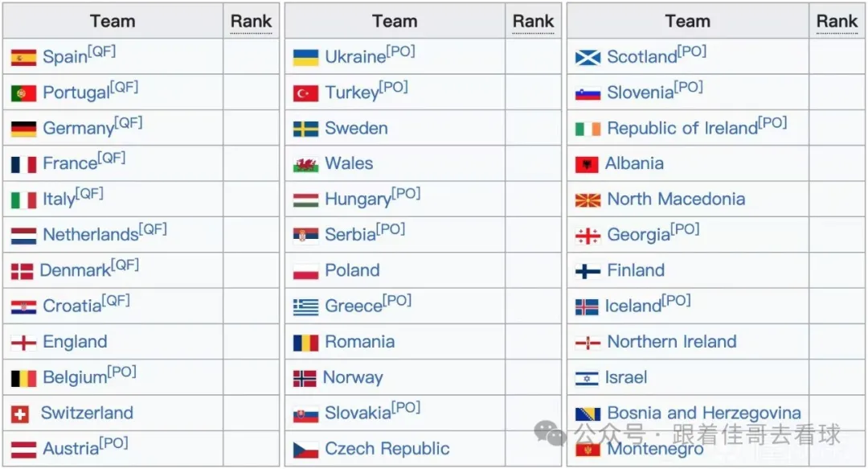This screenshot has width=868, height=469.
Task: Follow the Czech Republic link
Action: tap(387, 449)
